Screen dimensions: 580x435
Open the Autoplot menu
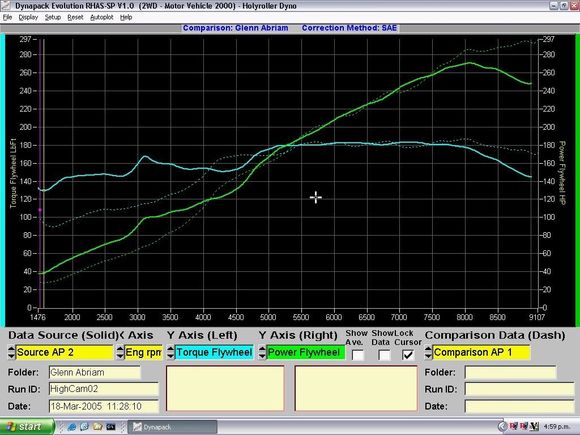coord(102,17)
